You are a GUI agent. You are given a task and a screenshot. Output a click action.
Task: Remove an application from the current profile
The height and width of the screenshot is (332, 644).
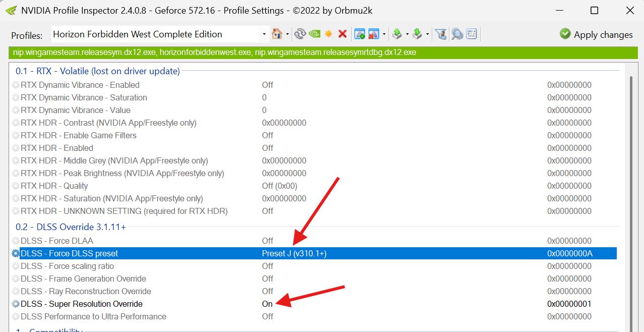coord(373,34)
